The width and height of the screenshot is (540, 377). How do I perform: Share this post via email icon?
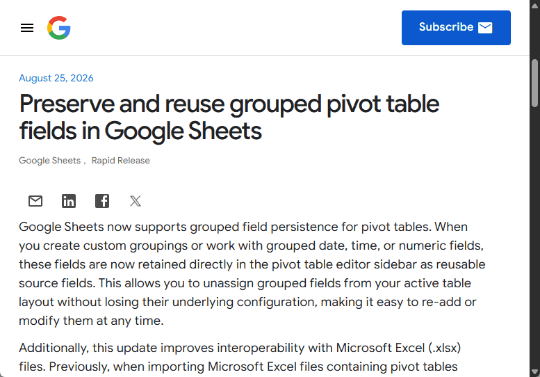[35, 201]
